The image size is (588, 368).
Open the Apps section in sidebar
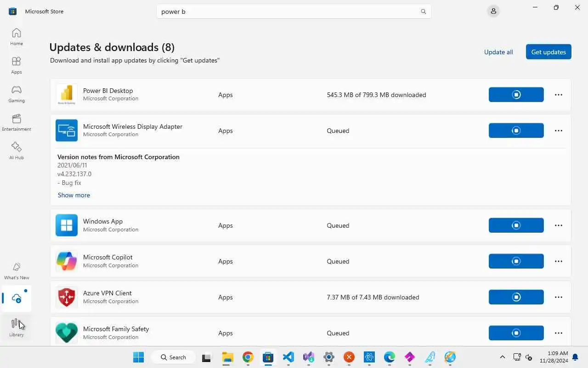pos(17,65)
